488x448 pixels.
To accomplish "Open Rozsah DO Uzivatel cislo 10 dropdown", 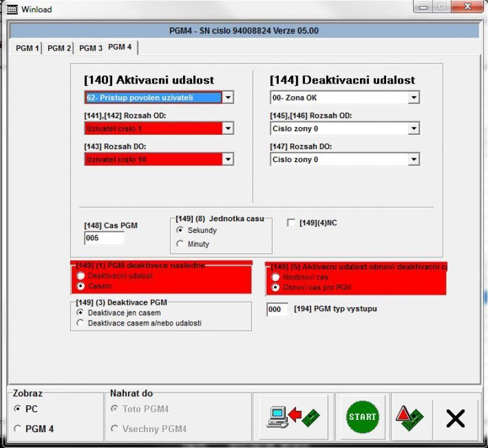I will coord(228,160).
